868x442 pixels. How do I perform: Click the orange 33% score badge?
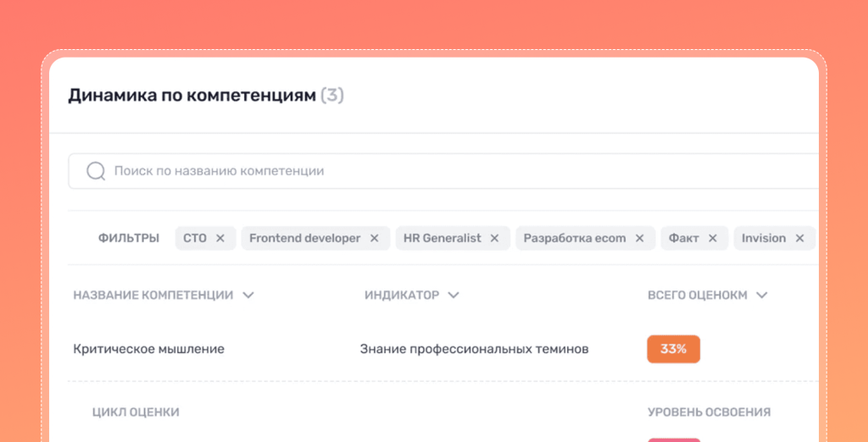tap(674, 349)
